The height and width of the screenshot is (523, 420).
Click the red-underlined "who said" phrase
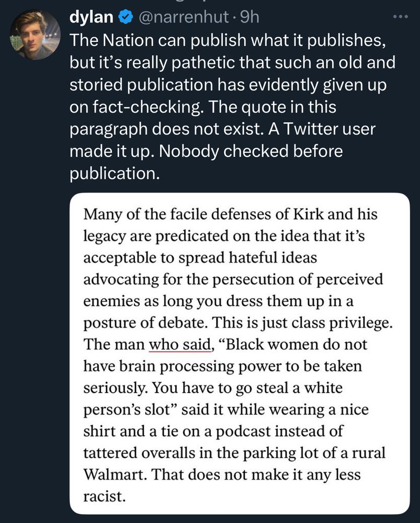pos(180,345)
